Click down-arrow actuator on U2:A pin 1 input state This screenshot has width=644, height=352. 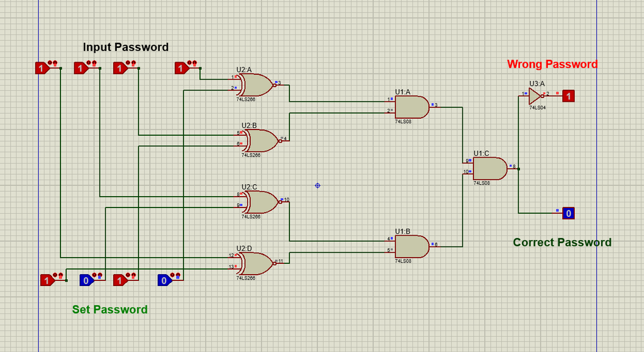[x=194, y=63]
